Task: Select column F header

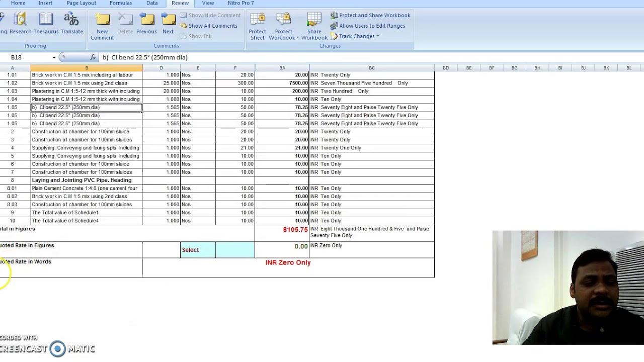Action: point(235,68)
